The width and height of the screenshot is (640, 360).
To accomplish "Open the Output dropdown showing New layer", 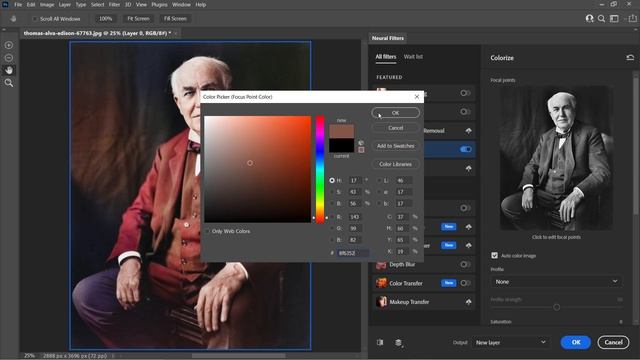I will coord(511,342).
